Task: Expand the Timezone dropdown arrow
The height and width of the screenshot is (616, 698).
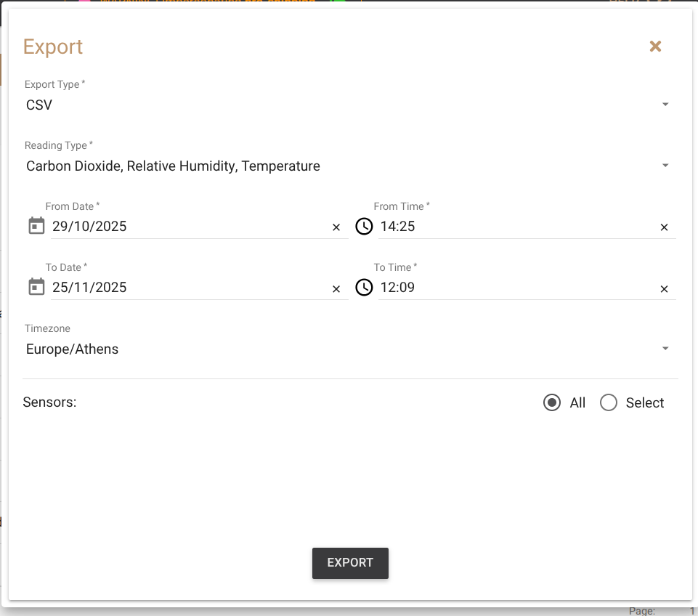Action: click(665, 349)
